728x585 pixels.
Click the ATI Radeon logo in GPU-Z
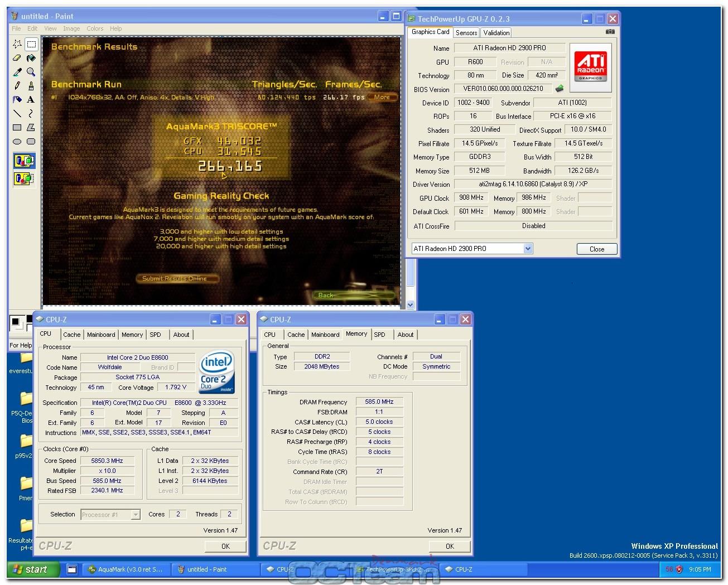pyautogui.click(x=591, y=67)
